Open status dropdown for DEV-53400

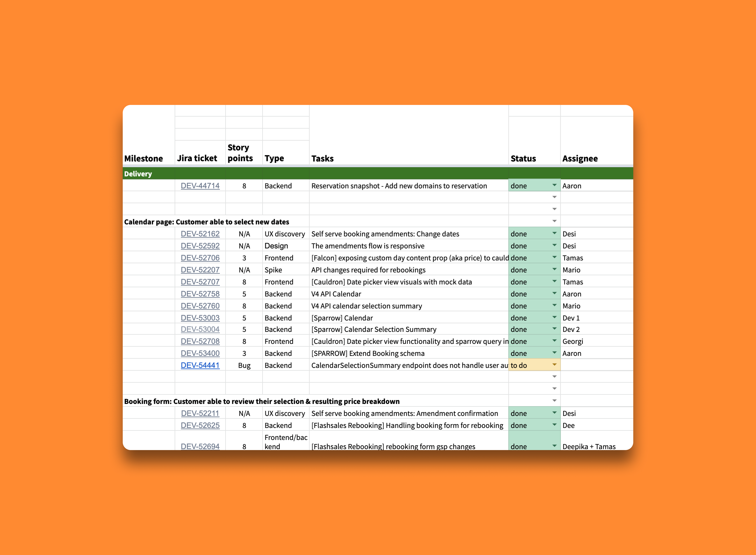tap(554, 353)
